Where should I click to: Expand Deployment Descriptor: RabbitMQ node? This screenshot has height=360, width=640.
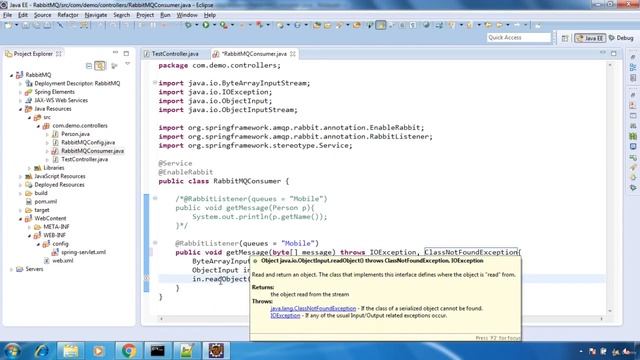[x=20, y=84]
